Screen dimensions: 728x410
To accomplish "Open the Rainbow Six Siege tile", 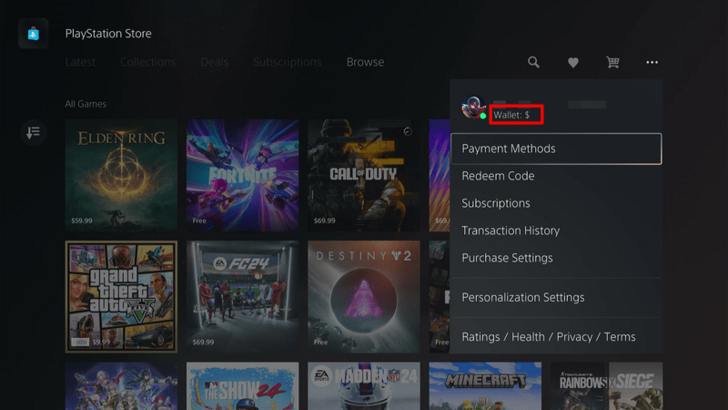I will pyautogui.click(x=606, y=386).
